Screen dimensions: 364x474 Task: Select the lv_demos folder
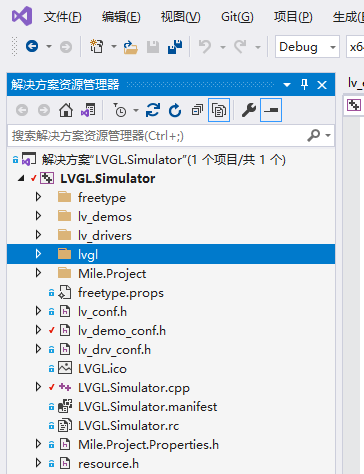pos(105,217)
